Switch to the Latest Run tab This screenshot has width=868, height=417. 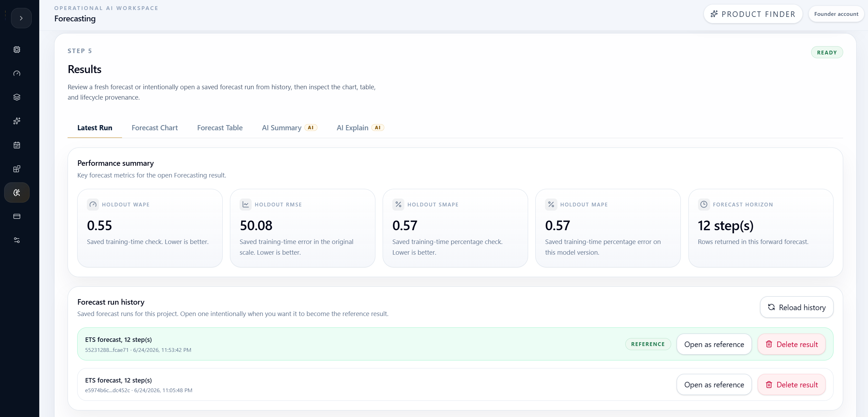tap(95, 128)
